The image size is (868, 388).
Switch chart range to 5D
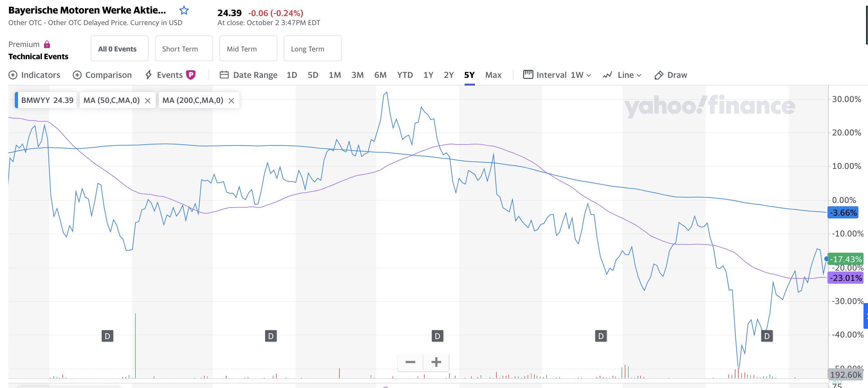coord(313,75)
